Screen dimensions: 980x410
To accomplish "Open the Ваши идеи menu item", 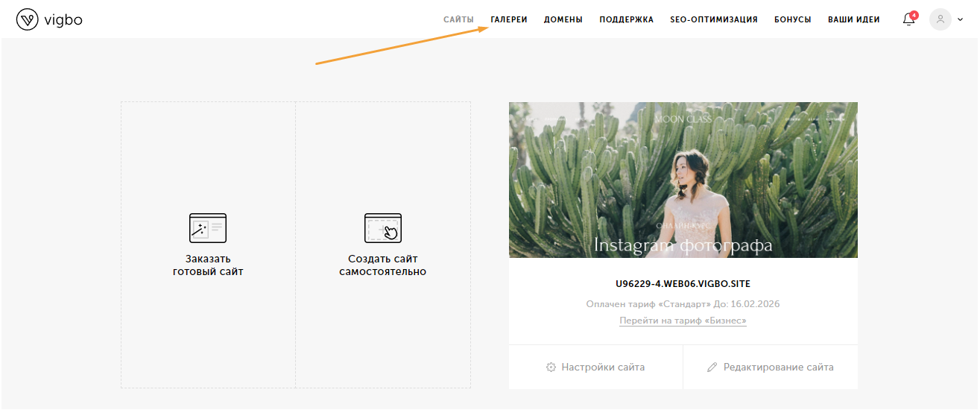I will pos(854,20).
